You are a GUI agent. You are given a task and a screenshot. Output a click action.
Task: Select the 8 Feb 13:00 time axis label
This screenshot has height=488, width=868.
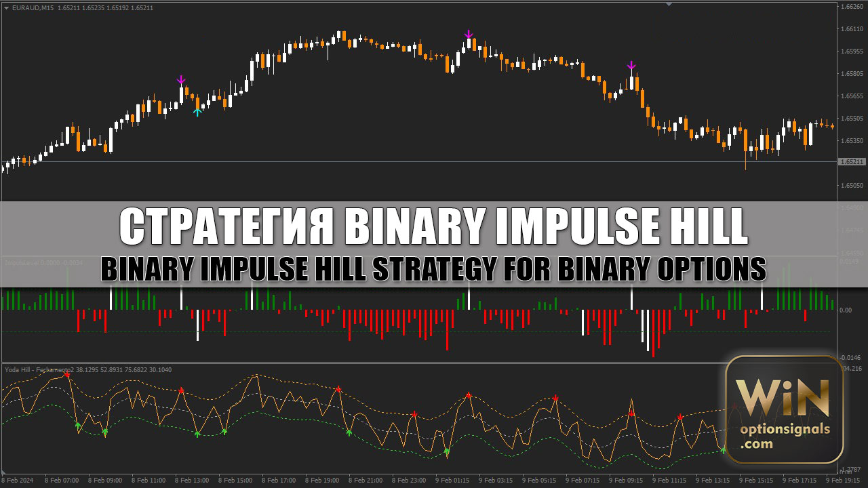[x=191, y=481]
